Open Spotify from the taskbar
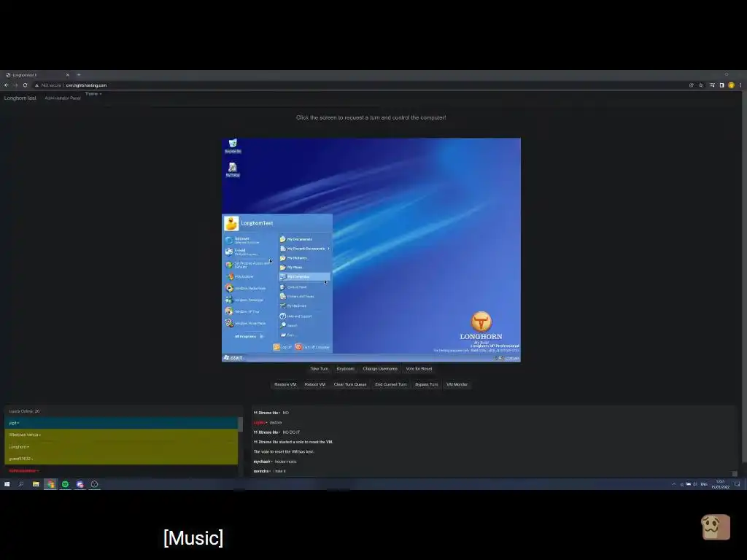The height and width of the screenshot is (560, 747). coord(65,484)
